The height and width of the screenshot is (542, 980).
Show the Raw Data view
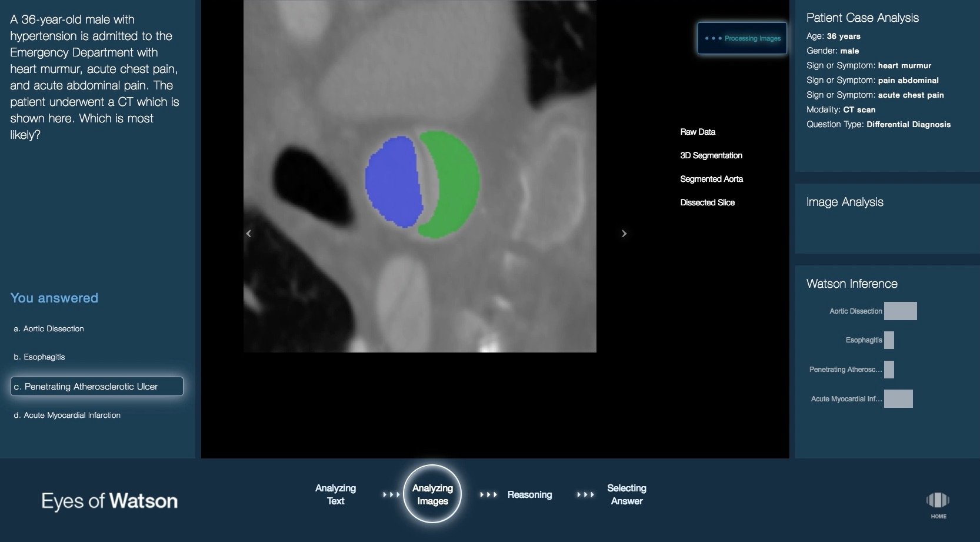click(x=698, y=132)
